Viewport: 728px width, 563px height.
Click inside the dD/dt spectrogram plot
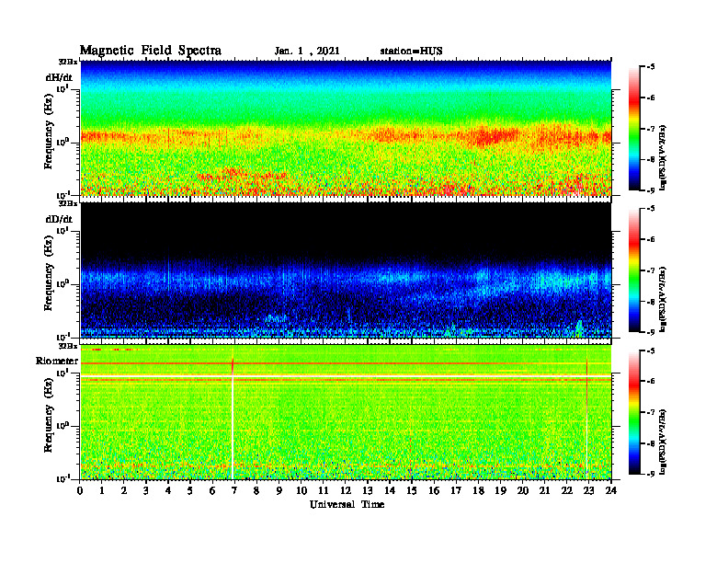tap(346, 270)
